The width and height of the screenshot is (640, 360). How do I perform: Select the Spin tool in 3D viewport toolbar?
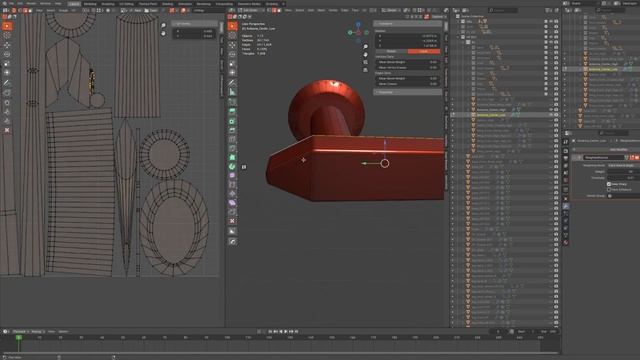click(x=232, y=167)
